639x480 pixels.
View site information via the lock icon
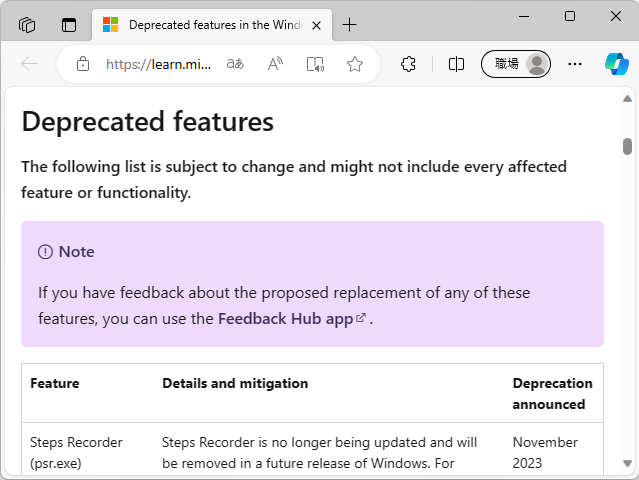[x=83, y=64]
